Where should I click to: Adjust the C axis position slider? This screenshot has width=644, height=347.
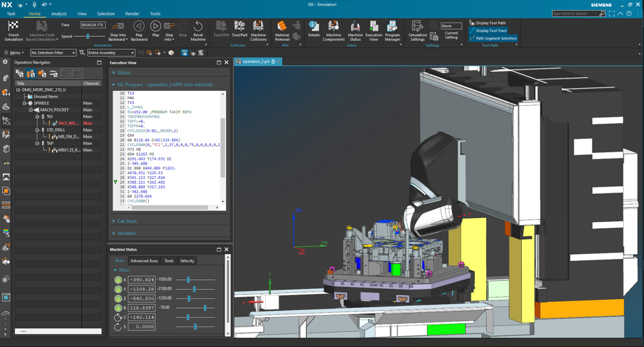[x=195, y=317]
